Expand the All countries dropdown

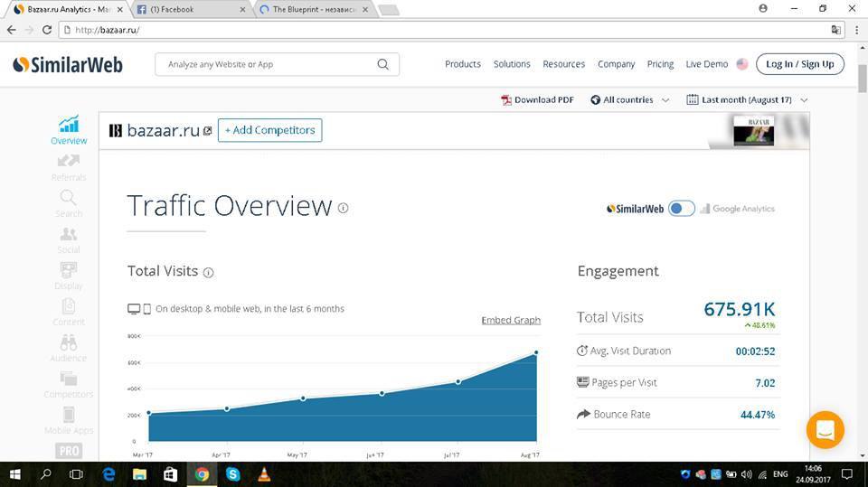(x=630, y=100)
